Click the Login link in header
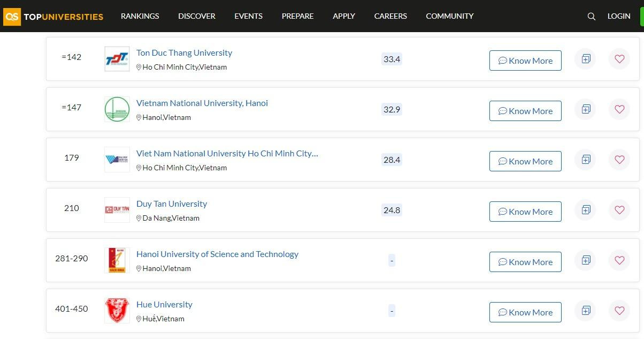Viewport: 644px width, 339px height. click(x=618, y=16)
